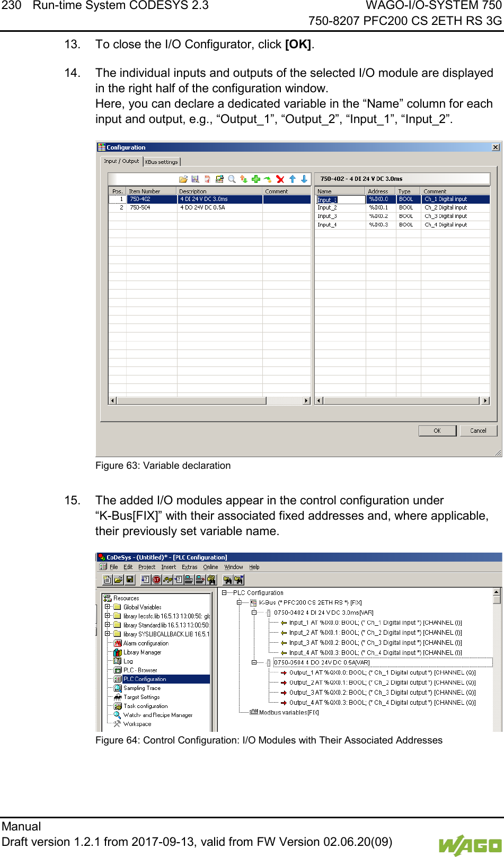Switch to the Input / Output tab
This screenshot has height=857, width=504.
(x=121, y=161)
